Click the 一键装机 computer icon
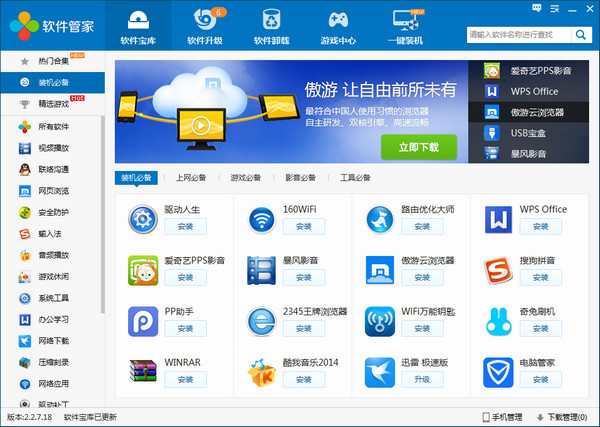Viewport: 600px width, 427px height. (x=405, y=19)
